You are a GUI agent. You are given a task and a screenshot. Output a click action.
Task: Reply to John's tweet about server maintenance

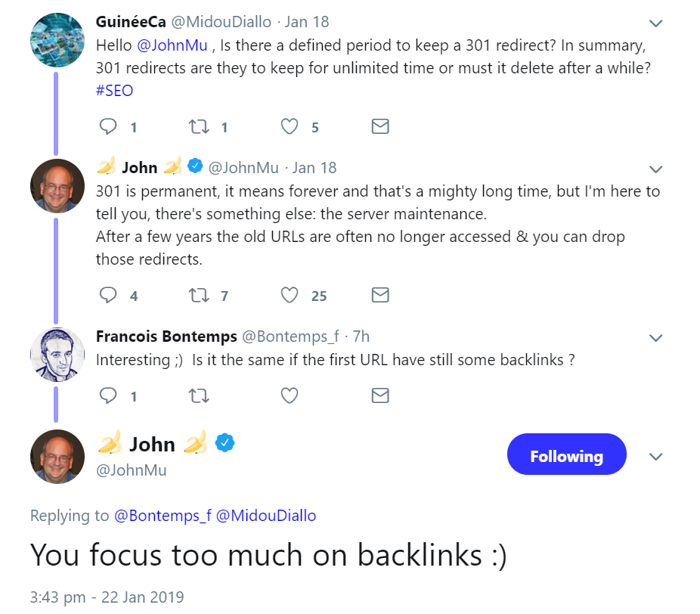108,295
